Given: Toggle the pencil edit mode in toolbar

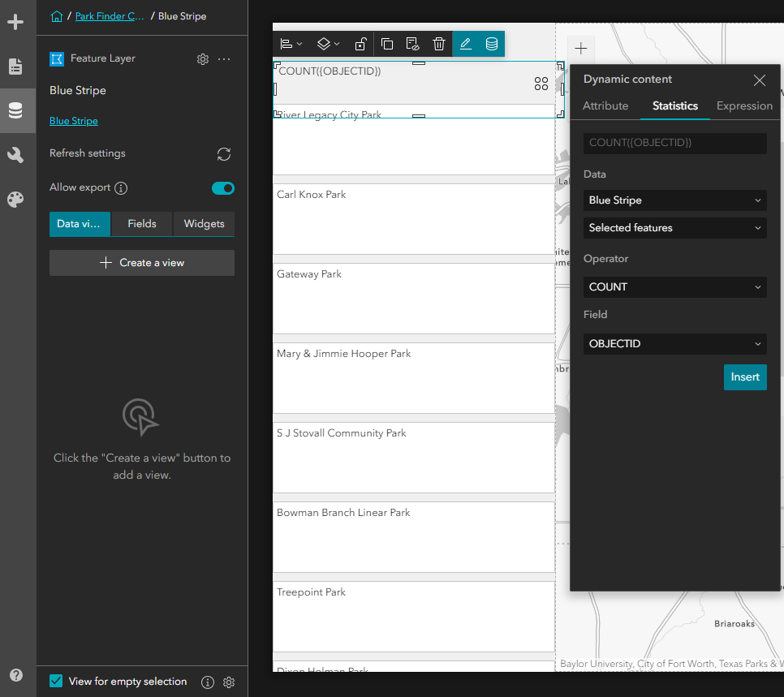Looking at the screenshot, I should (x=465, y=44).
